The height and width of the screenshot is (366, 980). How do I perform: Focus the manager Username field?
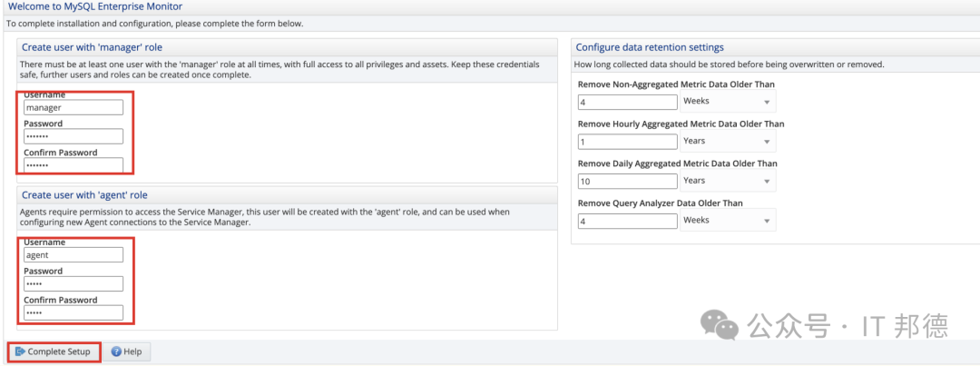[73, 107]
